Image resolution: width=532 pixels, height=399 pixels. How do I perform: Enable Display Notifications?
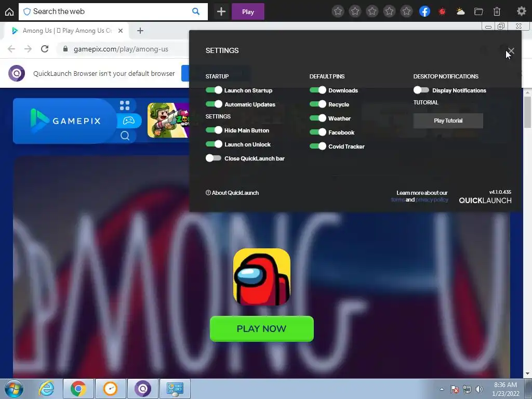coord(421,90)
